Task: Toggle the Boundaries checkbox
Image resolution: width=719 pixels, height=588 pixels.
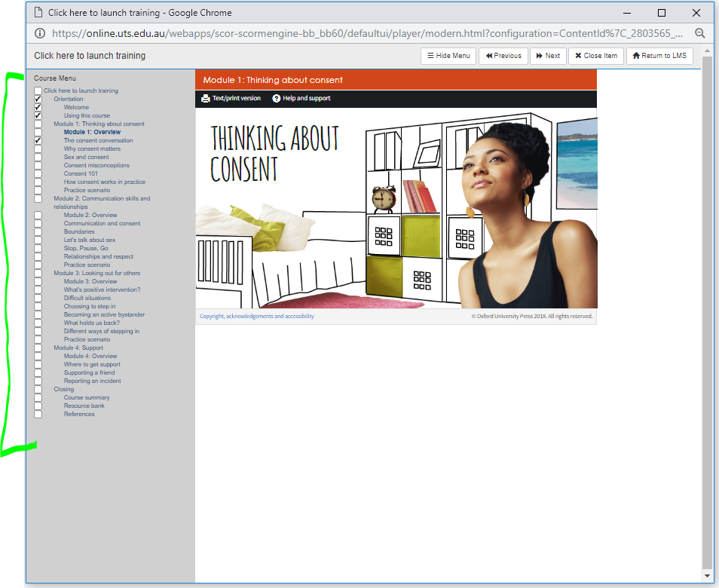Action: [x=38, y=232]
